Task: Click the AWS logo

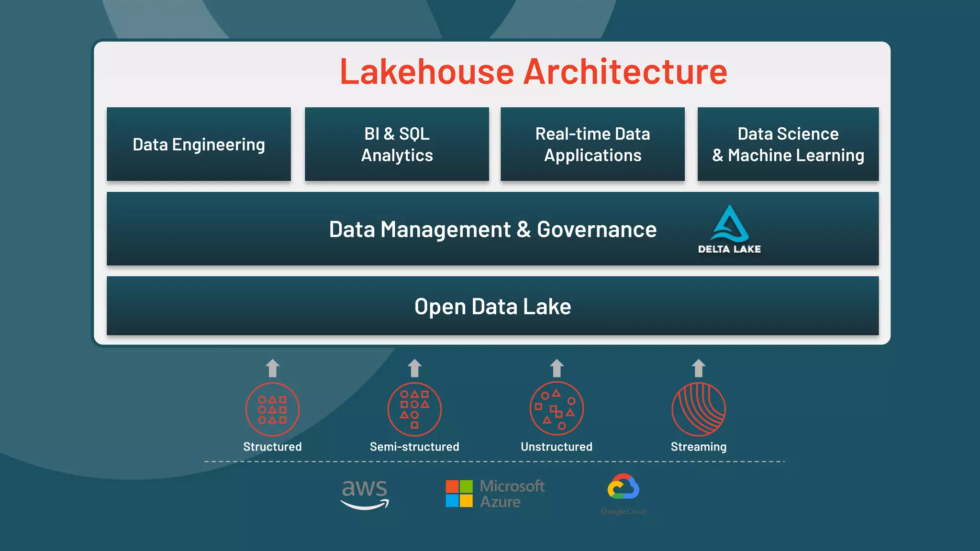Action: pos(365,495)
